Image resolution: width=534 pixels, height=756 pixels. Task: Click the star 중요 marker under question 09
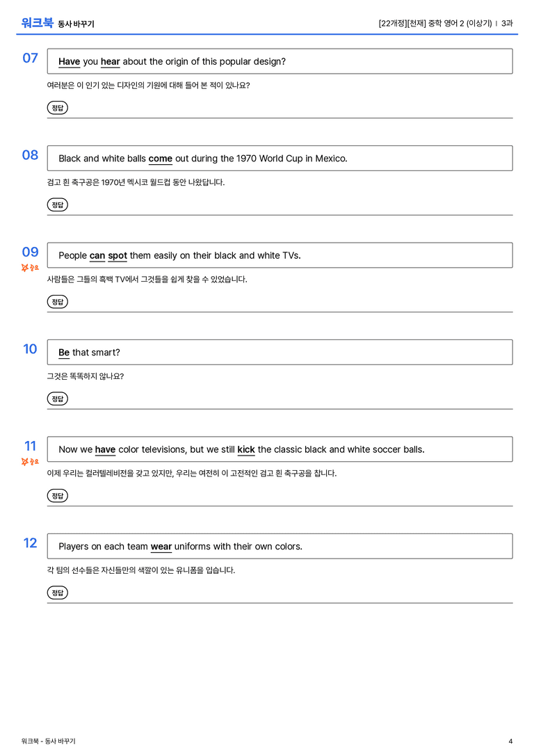pyautogui.click(x=30, y=268)
